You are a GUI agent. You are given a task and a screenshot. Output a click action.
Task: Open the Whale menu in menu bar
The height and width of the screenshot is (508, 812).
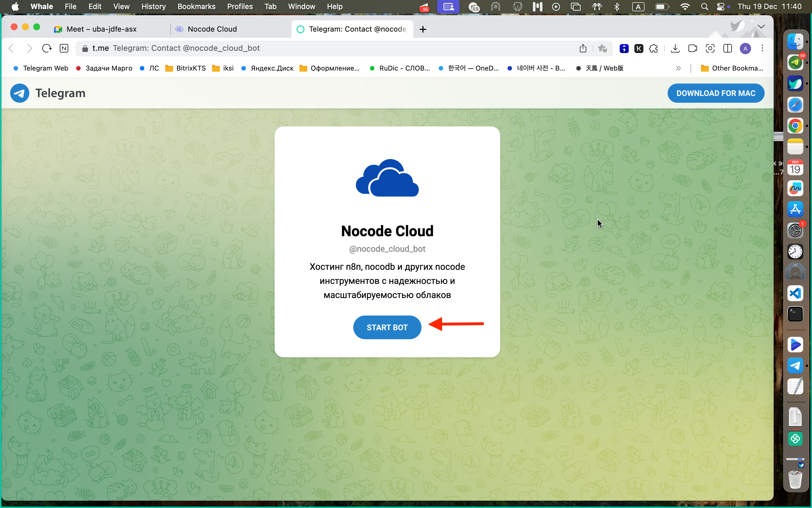coord(42,6)
